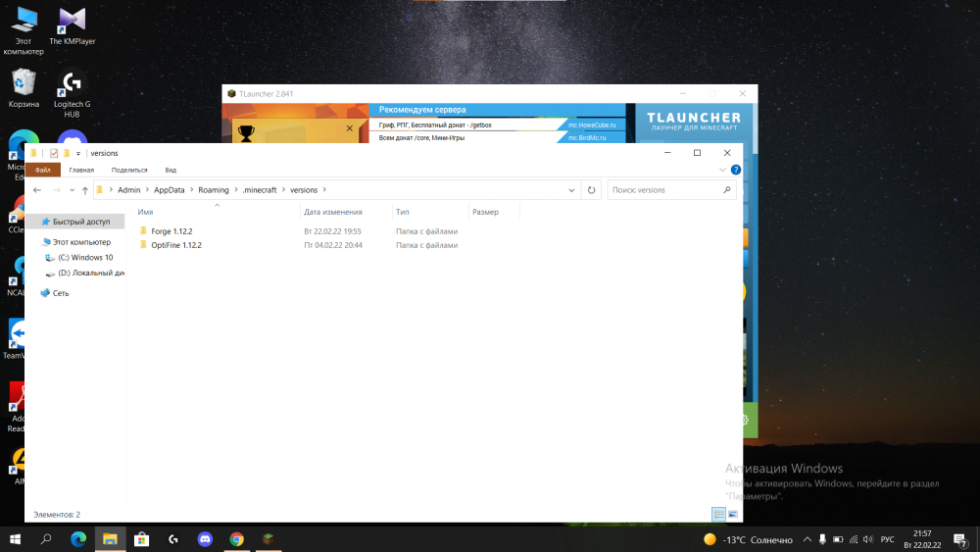Viewport: 980px width, 552px height.
Task: Refresh the versions folder view
Action: (591, 190)
